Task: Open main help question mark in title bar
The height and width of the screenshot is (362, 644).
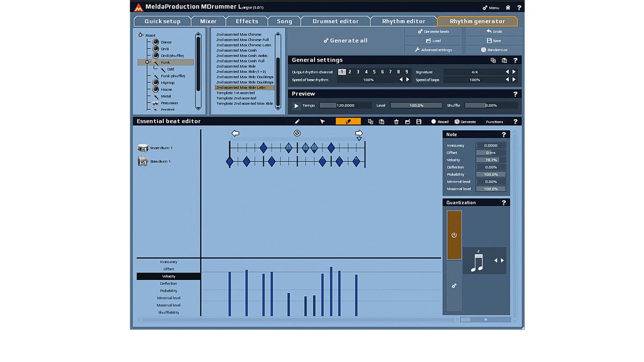Action: coord(519,8)
